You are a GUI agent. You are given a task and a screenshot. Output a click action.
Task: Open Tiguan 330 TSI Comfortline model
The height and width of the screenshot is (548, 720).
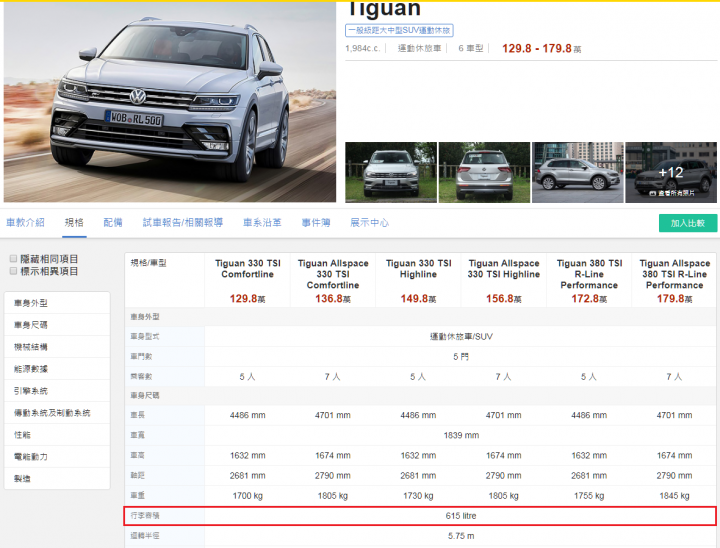pos(248,269)
